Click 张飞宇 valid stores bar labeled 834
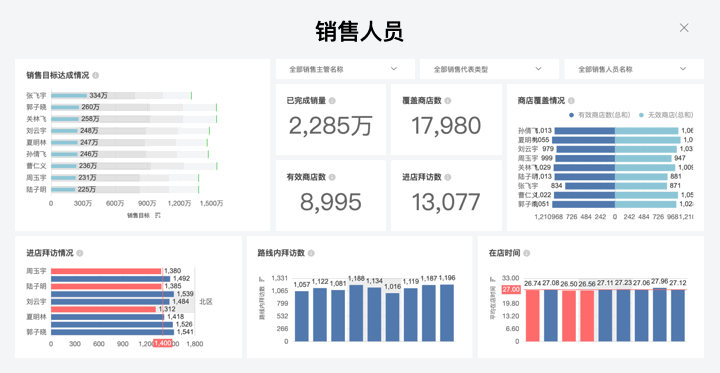This screenshot has width=720, height=373. point(590,186)
